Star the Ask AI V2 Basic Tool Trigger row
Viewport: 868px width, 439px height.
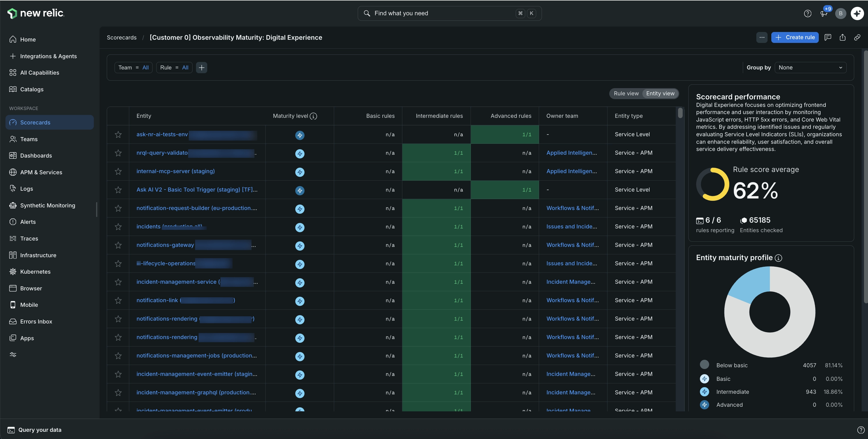(x=118, y=190)
